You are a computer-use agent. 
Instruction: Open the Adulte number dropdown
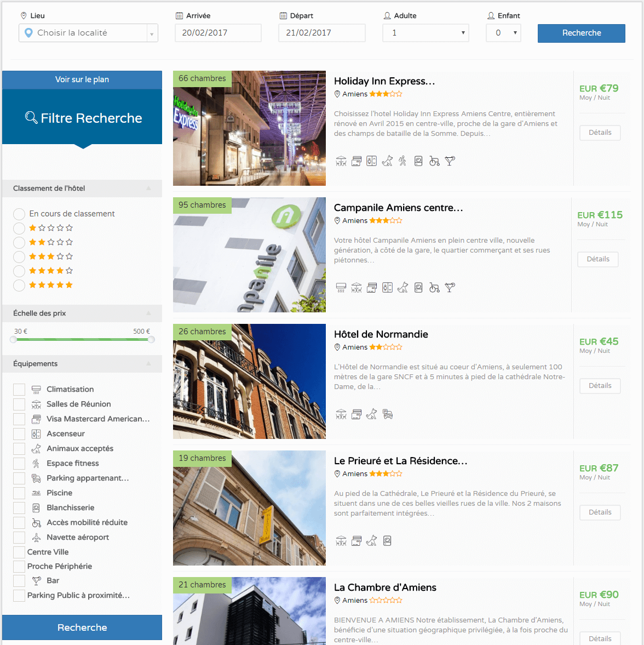(426, 33)
